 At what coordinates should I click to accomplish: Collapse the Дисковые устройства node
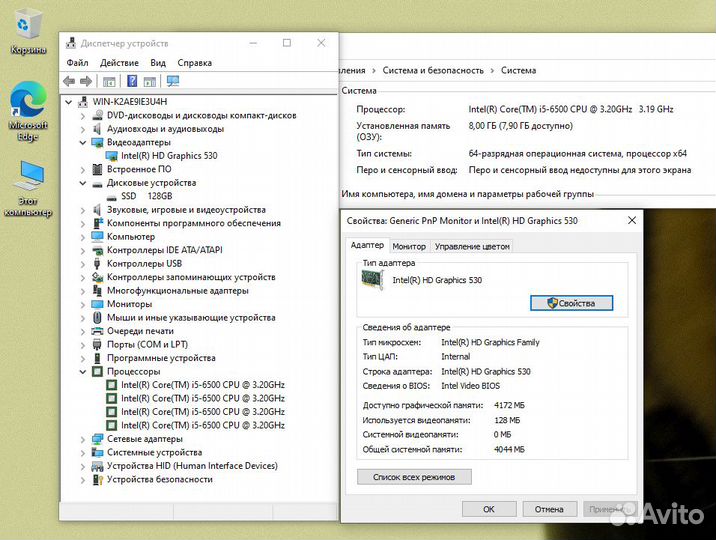pos(83,183)
